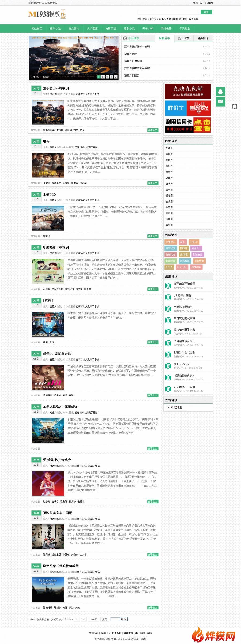The image size is (241, 644).
Task: Open [剧情片]暗杀 in the latest list
Action: click(131, 54)
